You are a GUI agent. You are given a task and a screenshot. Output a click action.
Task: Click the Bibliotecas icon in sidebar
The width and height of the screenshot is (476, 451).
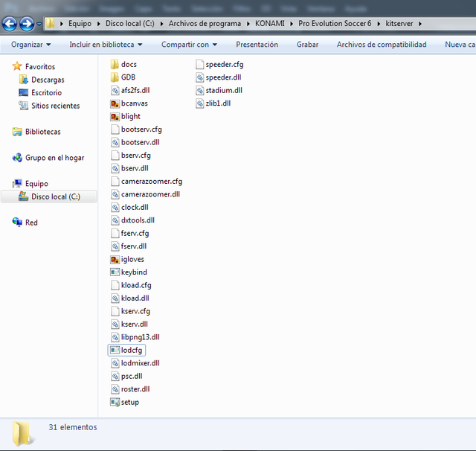(x=17, y=132)
